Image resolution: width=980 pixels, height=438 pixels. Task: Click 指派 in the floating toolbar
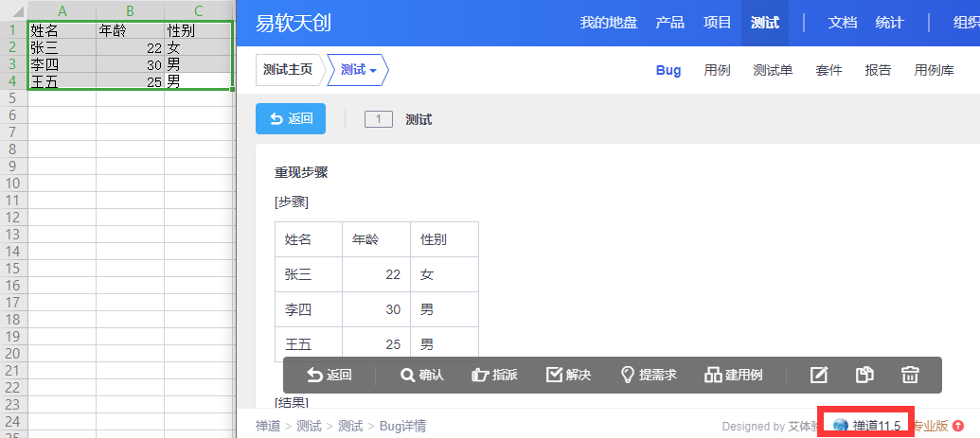click(494, 375)
